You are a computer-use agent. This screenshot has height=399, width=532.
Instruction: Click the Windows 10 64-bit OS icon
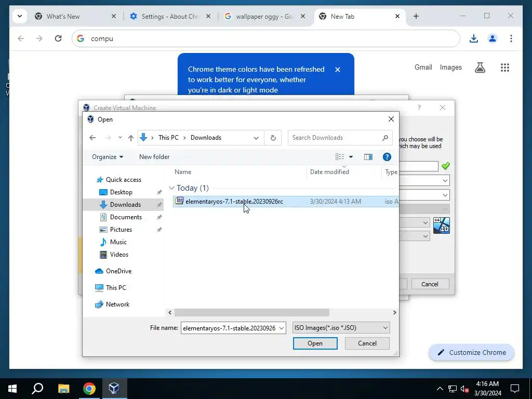click(x=442, y=225)
